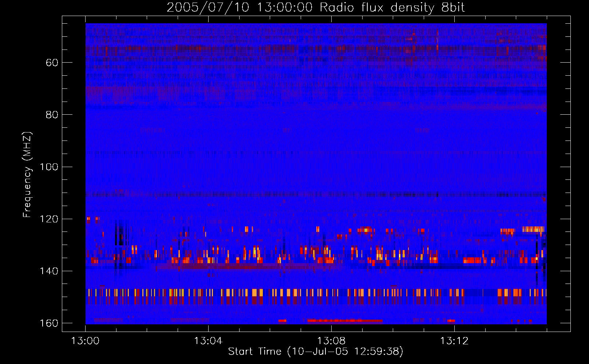Click the long red emission streak near 160 MHz
589x364 pixels.
tap(345, 321)
